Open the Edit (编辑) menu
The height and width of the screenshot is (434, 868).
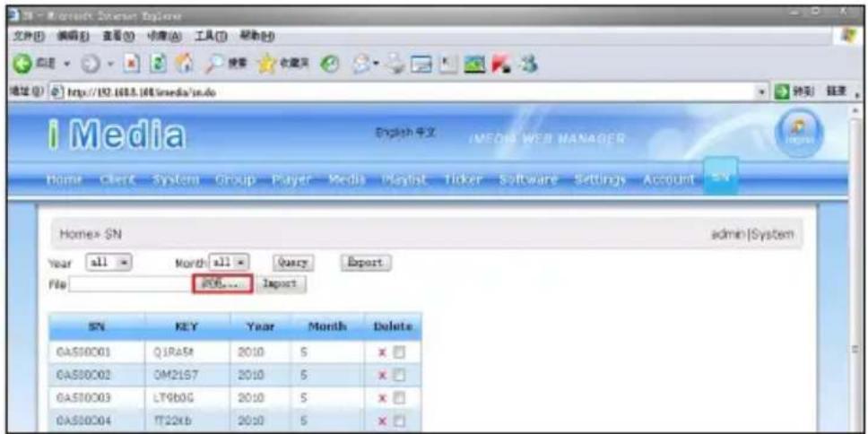click(71, 36)
